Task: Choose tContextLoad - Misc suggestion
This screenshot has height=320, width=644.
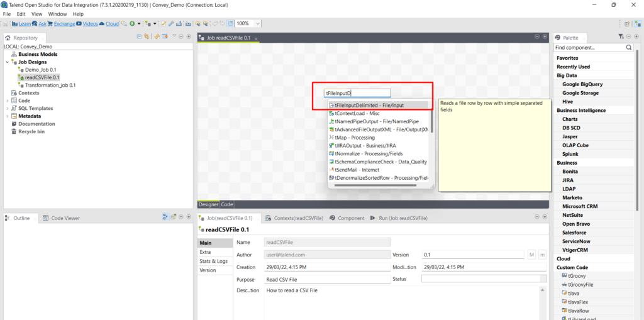Action: click(x=379, y=113)
